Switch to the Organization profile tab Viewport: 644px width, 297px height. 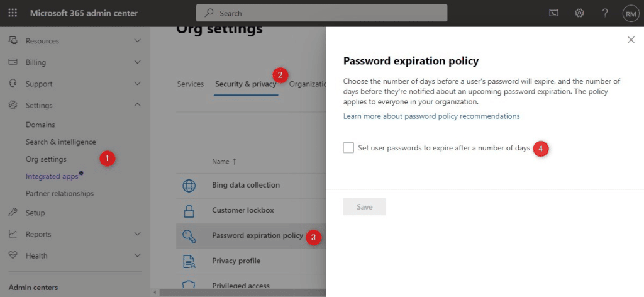pyautogui.click(x=307, y=84)
